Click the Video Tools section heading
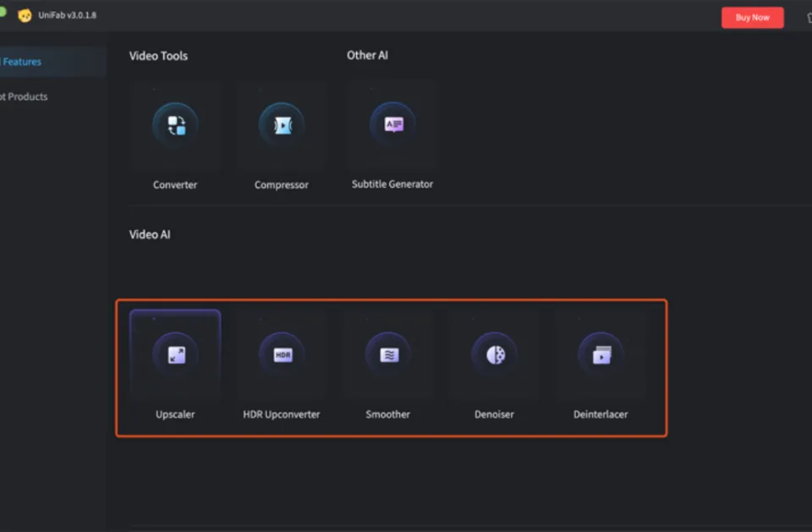This screenshot has width=812, height=532. (x=158, y=56)
